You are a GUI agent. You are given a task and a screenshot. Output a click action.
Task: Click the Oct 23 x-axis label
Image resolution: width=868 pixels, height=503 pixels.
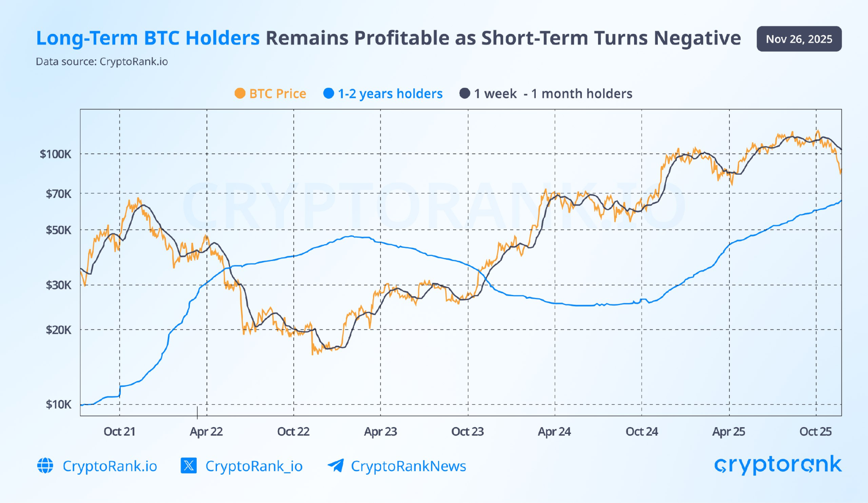467,431
